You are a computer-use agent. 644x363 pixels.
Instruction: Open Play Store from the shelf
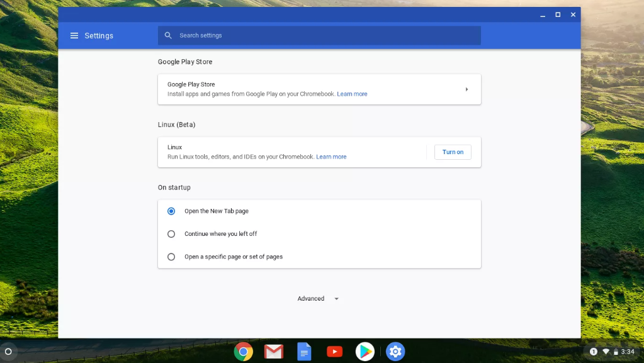364,352
